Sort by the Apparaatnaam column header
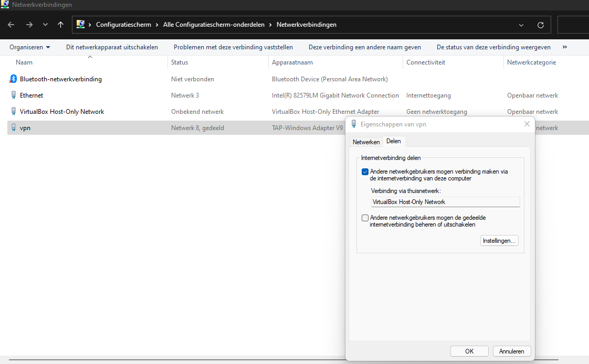 [x=292, y=62]
